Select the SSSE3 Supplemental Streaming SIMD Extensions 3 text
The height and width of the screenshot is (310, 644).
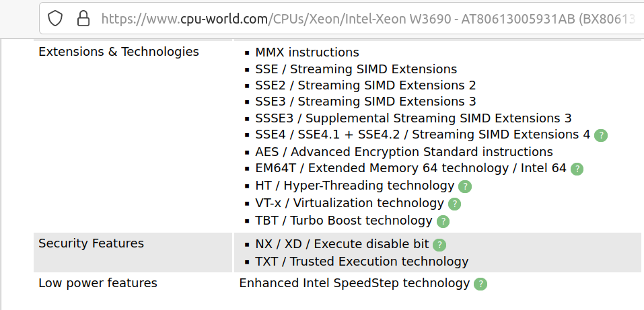coord(413,118)
